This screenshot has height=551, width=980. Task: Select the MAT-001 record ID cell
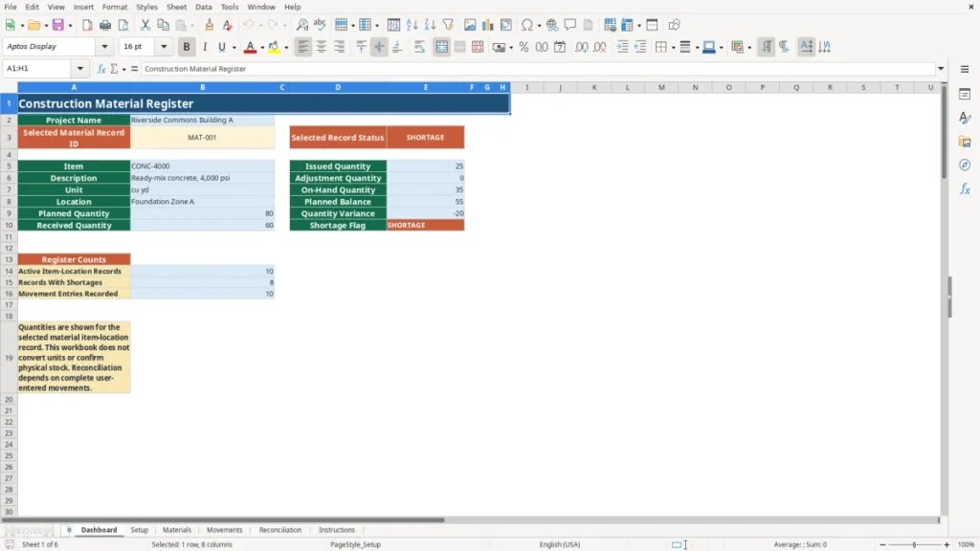pyautogui.click(x=202, y=138)
